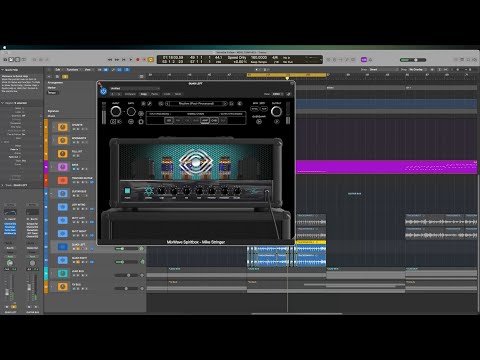The width and height of the screenshot is (480, 360).
Task: Click the horizontal scrollbar below tracks
Action: coord(297,313)
